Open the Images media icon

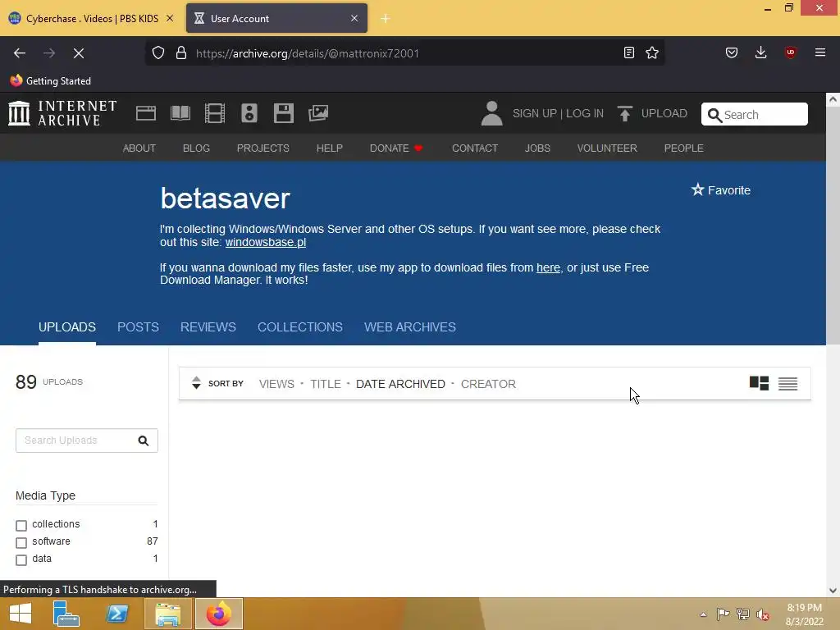coord(318,113)
